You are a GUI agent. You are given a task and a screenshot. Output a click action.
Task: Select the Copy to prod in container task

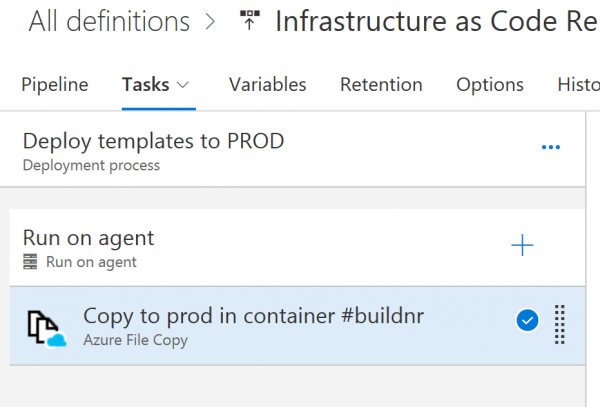(254, 316)
